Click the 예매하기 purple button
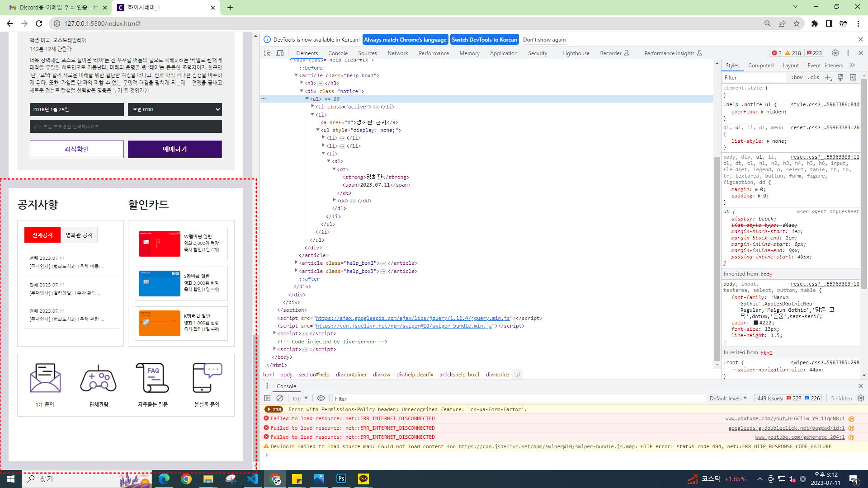Viewport: 868px width, 488px height. (175, 149)
